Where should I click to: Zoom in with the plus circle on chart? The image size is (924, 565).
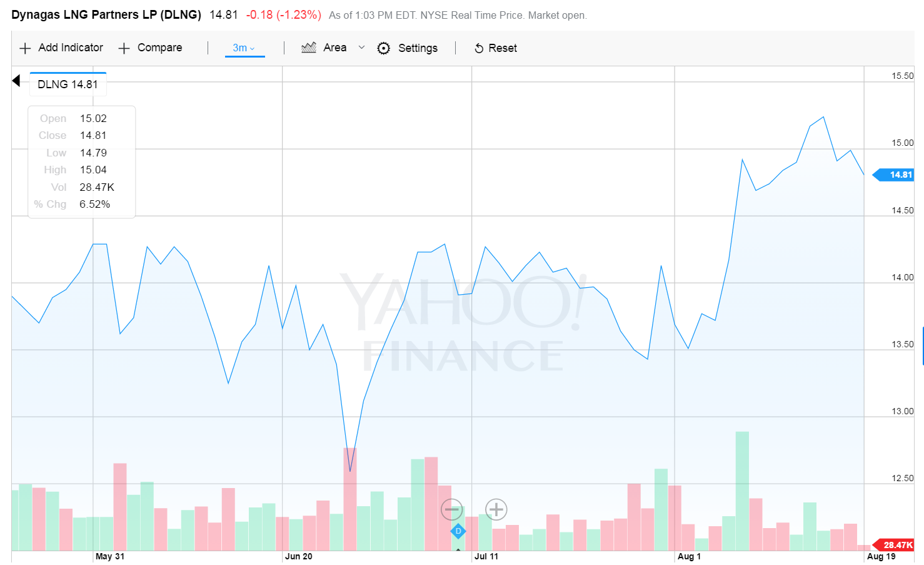496,510
